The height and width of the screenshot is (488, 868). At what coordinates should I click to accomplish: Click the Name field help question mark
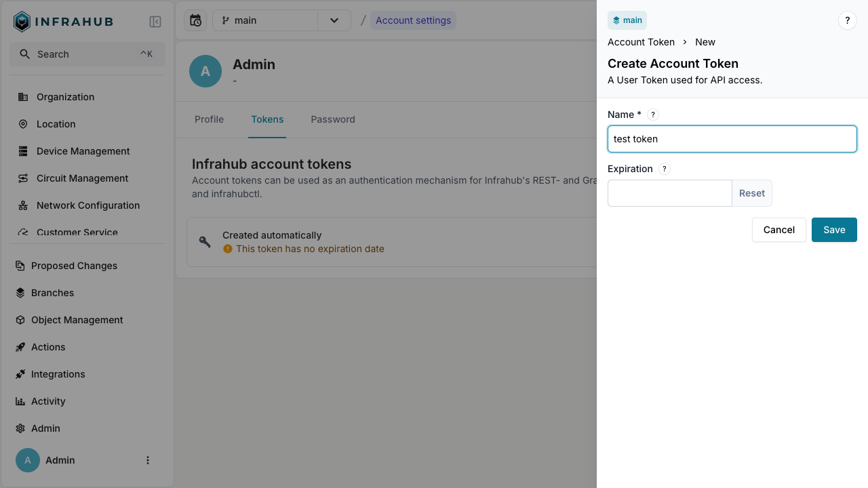point(652,115)
